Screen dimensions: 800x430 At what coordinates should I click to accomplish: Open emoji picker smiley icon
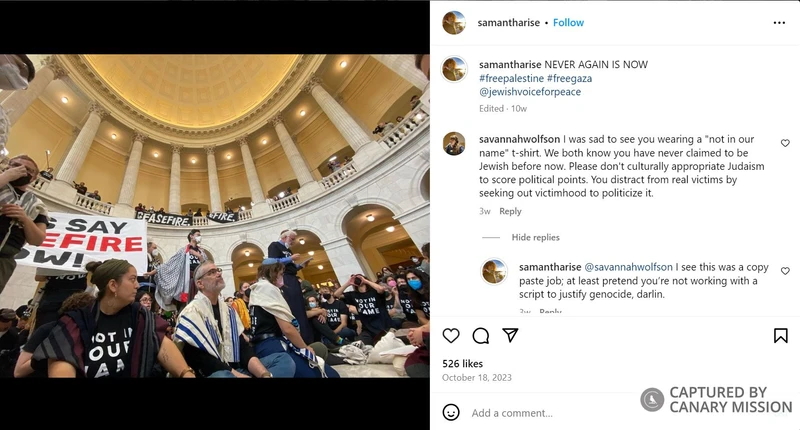[451, 412]
